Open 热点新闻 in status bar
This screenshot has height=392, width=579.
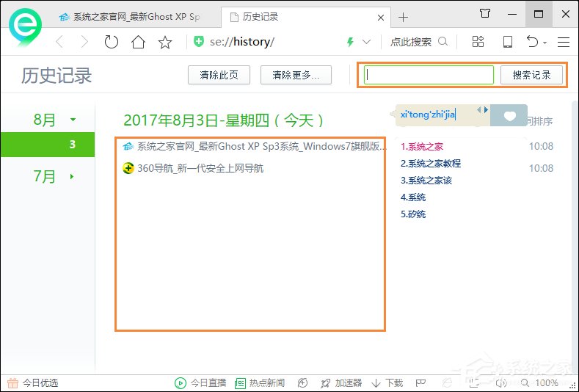click(x=260, y=382)
